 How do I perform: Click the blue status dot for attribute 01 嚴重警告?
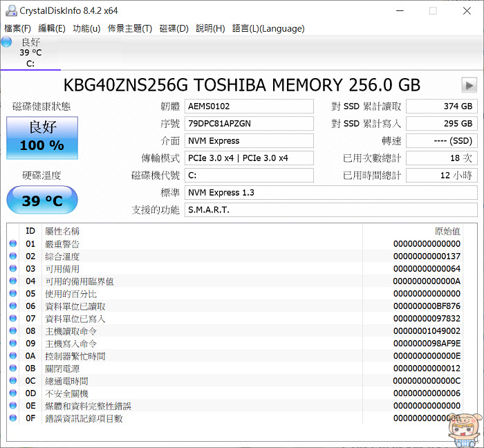(13, 244)
